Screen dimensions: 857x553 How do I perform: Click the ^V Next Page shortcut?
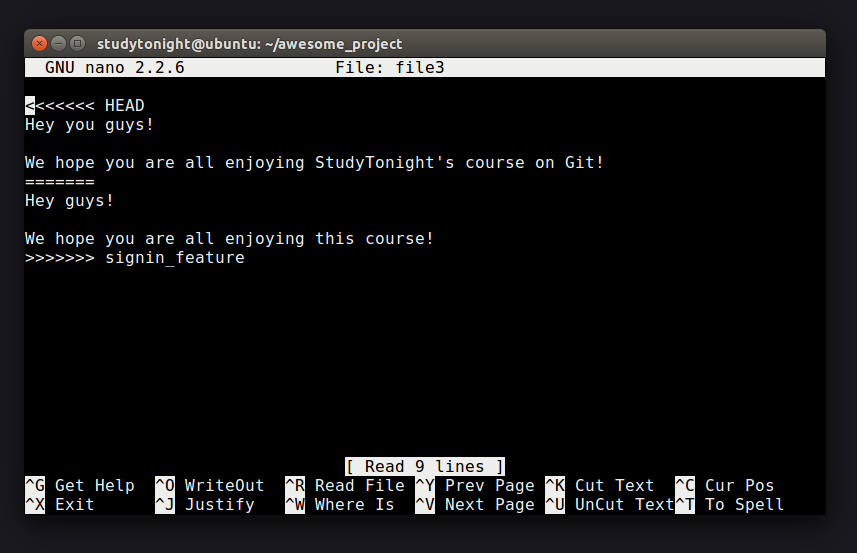[x=475, y=504]
